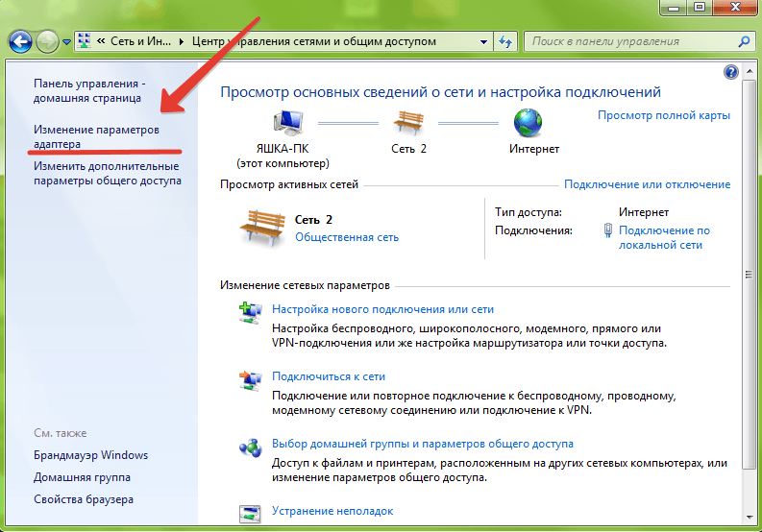This screenshot has width=762, height=532.
Task: Click the scrollbar down arrow
Action: [x=749, y=518]
